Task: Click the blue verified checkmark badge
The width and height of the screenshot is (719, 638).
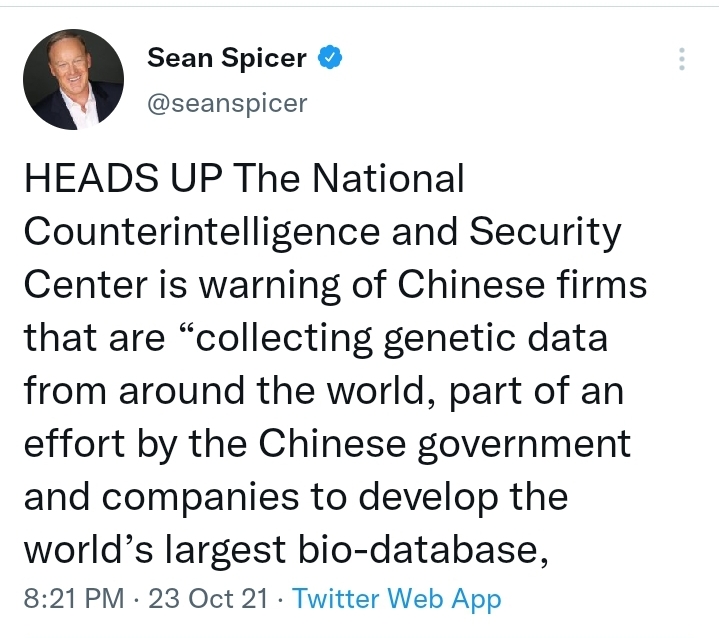Action: tap(330, 58)
